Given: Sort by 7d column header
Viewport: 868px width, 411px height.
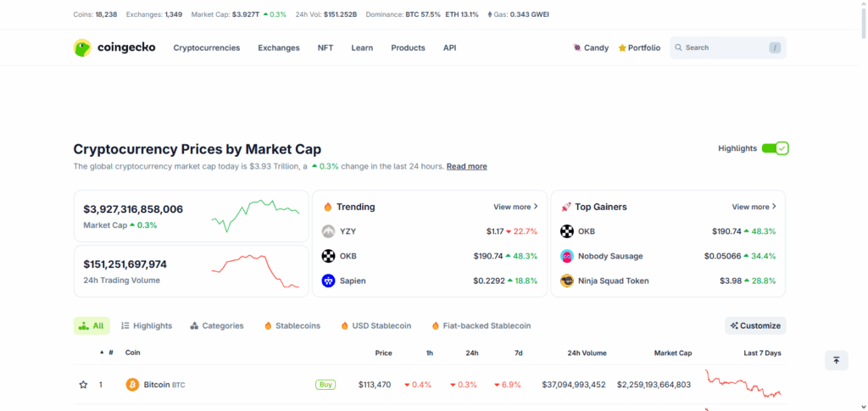Looking at the screenshot, I should (518, 353).
